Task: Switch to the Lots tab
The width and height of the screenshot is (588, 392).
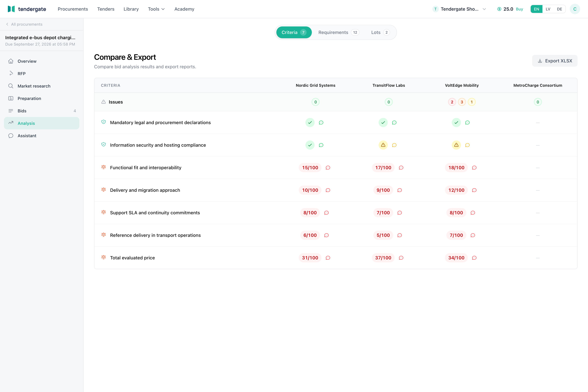Action: [x=380, y=32]
